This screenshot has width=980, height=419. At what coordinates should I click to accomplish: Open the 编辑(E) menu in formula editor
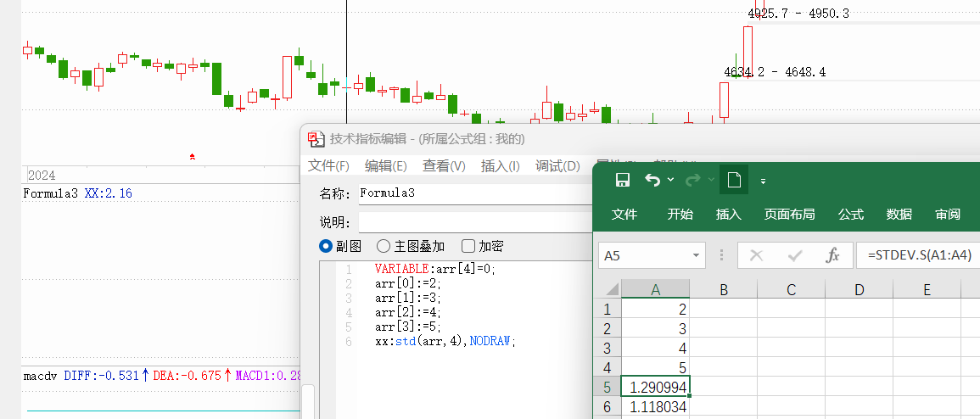click(x=385, y=166)
